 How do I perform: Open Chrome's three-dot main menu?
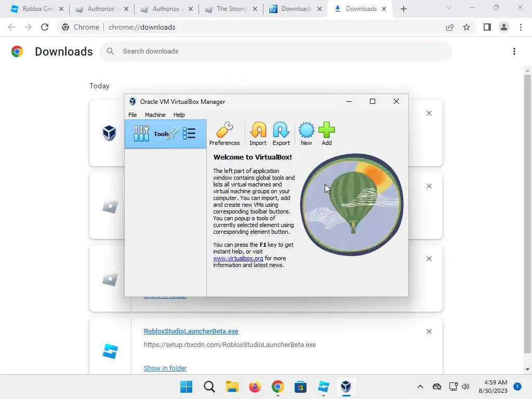(521, 27)
